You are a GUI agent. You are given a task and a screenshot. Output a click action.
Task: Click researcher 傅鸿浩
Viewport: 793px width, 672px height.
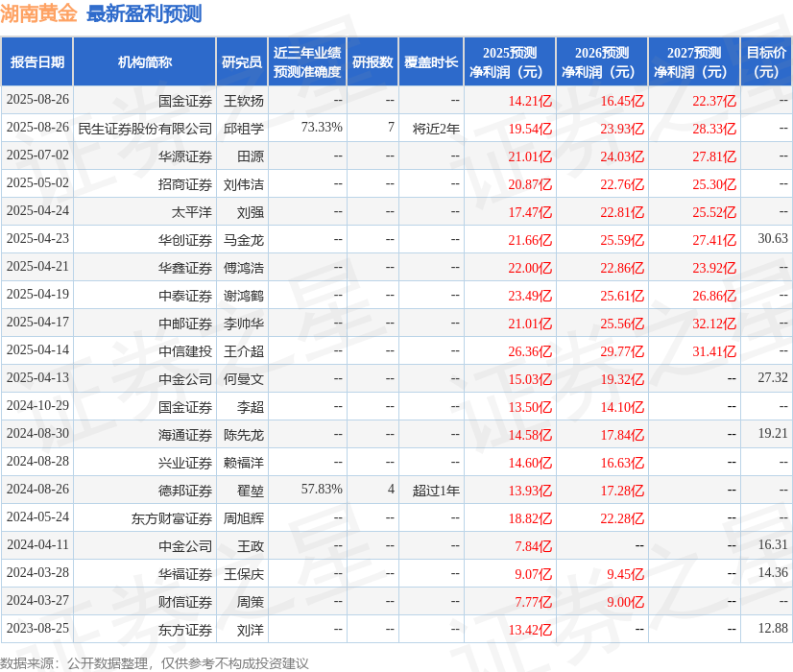coord(244,268)
